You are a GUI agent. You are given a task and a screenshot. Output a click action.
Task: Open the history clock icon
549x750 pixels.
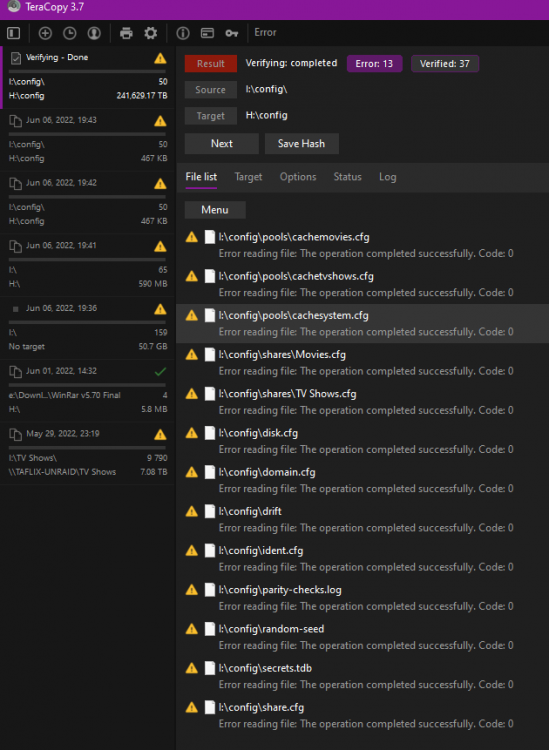click(x=69, y=33)
